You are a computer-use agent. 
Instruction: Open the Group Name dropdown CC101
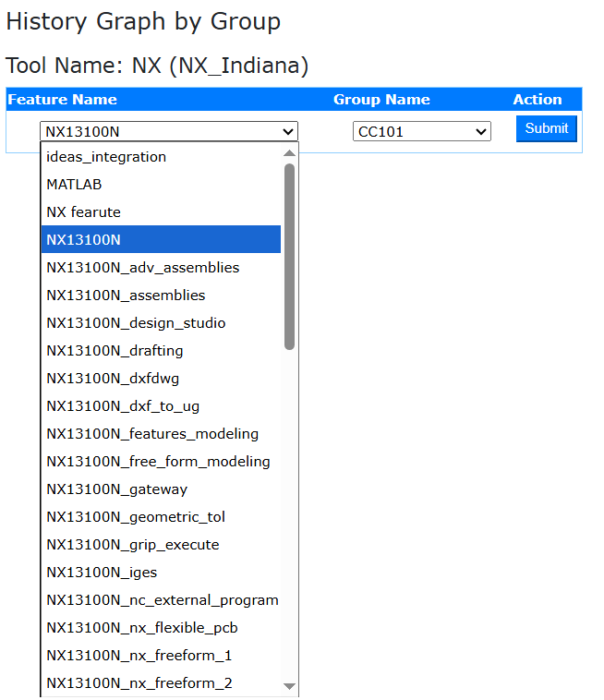tap(422, 132)
